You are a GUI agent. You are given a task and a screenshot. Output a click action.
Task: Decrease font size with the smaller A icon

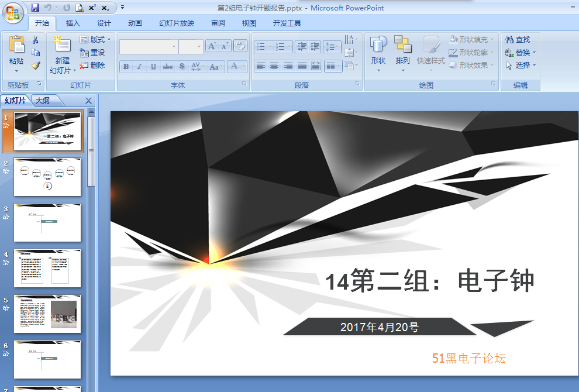click(x=225, y=46)
